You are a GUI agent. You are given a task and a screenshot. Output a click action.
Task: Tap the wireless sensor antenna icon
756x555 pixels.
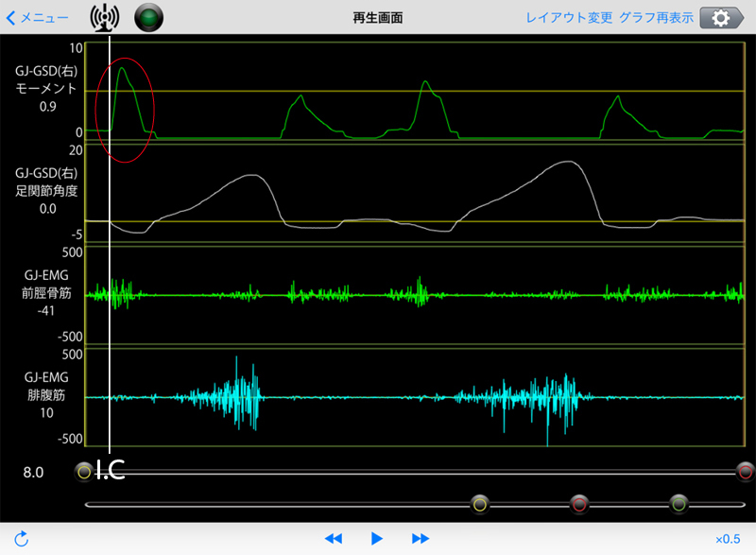pos(104,17)
